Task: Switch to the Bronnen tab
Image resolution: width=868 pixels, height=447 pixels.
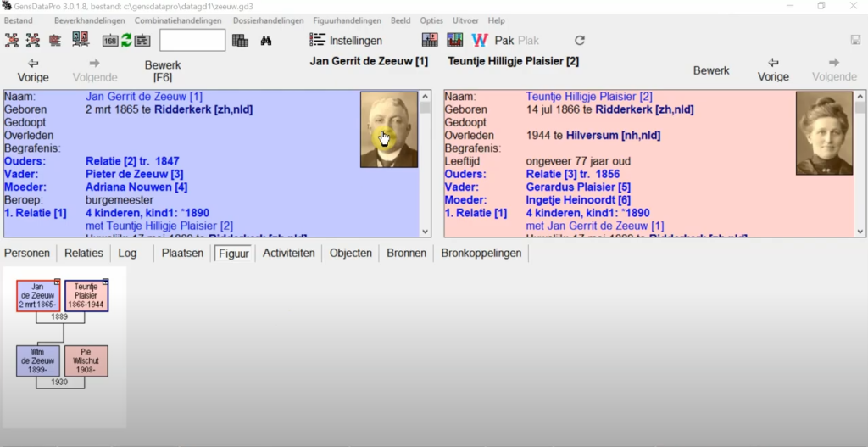Action: coord(406,253)
